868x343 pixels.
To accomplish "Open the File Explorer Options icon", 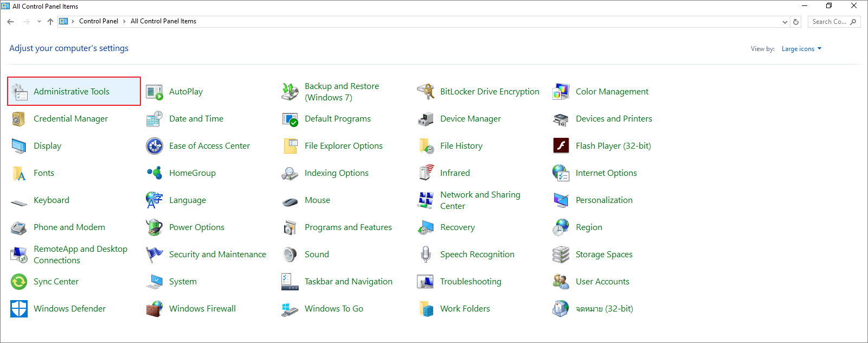I will (x=290, y=146).
